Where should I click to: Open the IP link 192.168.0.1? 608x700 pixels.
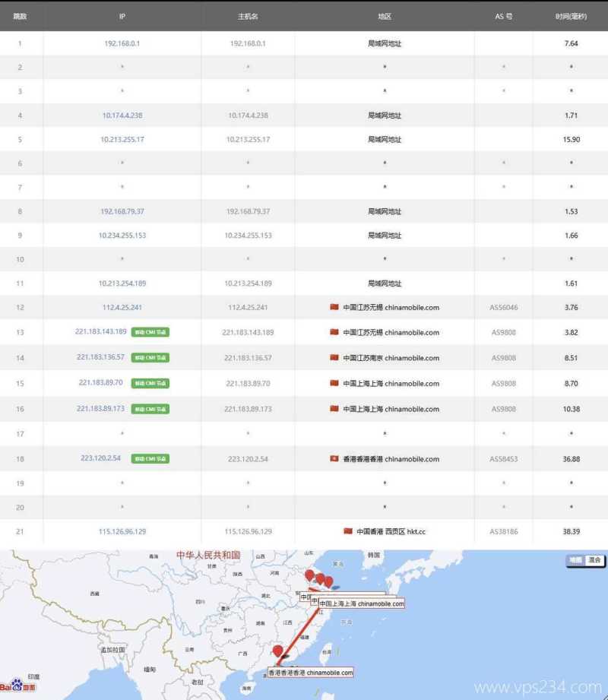click(x=121, y=43)
